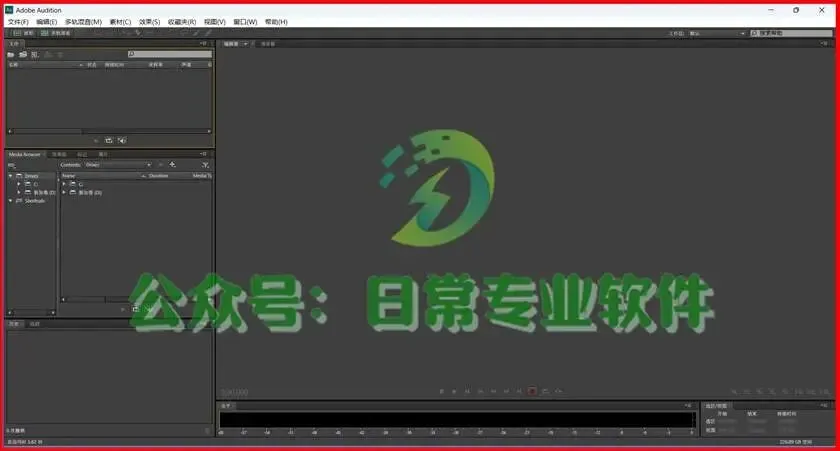
Task: Click the Media Browser contents horizontal scrollbar
Action: (137, 299)
